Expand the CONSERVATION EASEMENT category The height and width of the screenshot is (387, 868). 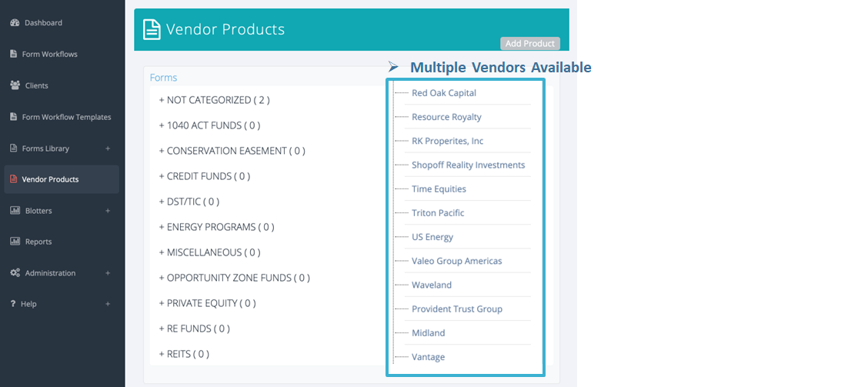[x=232, y=151]
